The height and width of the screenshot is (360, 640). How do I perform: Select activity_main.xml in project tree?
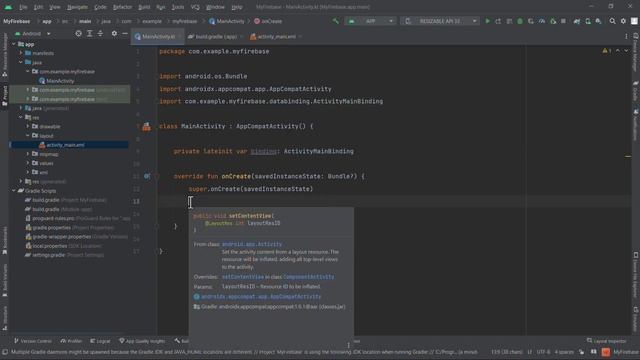tap(65, 145)
